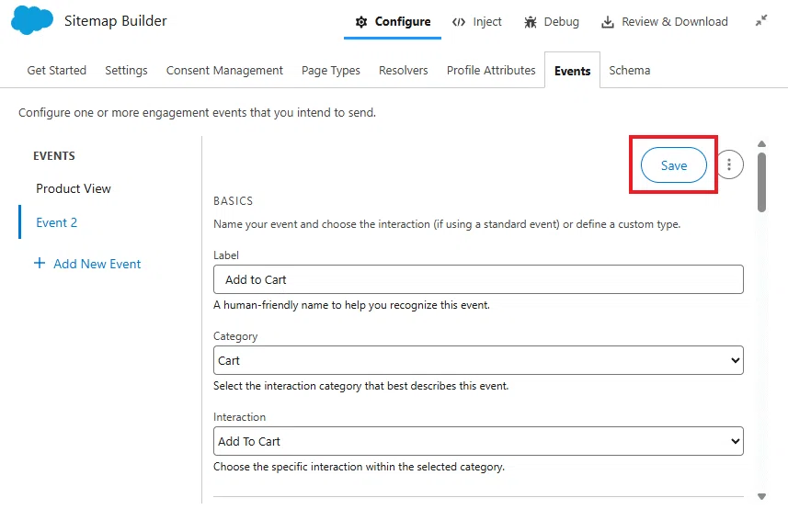788x532 pixels.
Task: Switch to the Inject tab
Action: 477,22
